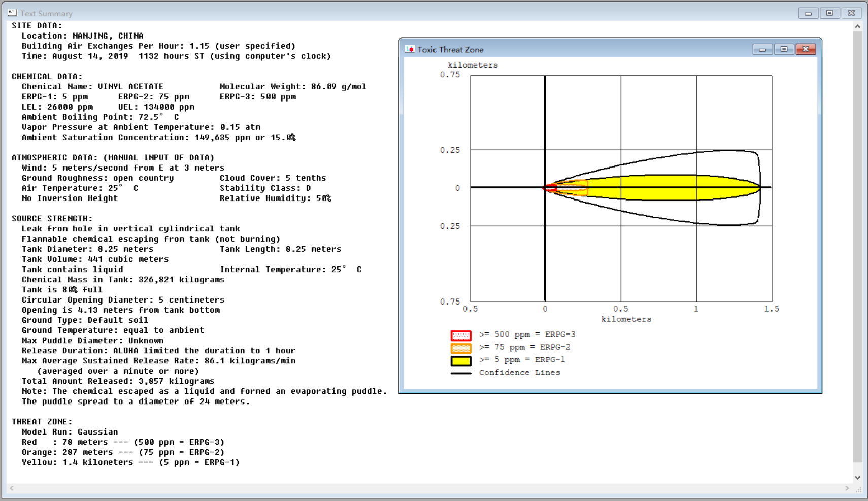
Task: Click 'Max Puddle Diameter: Unknown'
Action: tap(93, 341)
